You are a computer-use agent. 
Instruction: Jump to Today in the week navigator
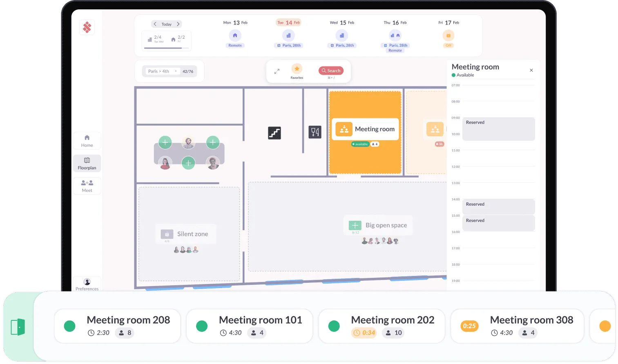pos(166,24)
